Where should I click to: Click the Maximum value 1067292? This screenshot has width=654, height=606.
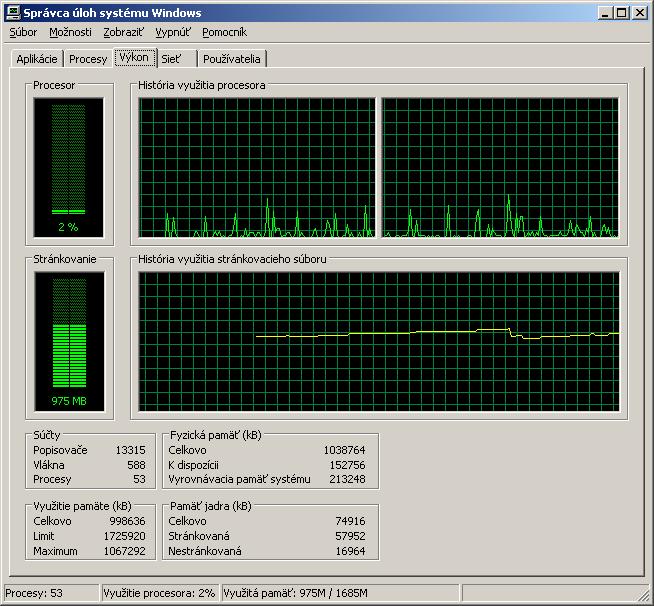pos(125,551)
